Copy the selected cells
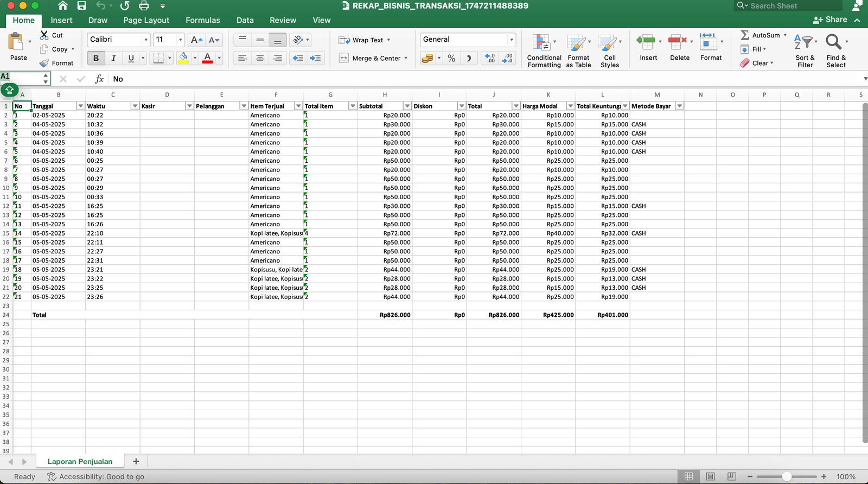The width and height of the screenshot is (868, 484). 54,49
